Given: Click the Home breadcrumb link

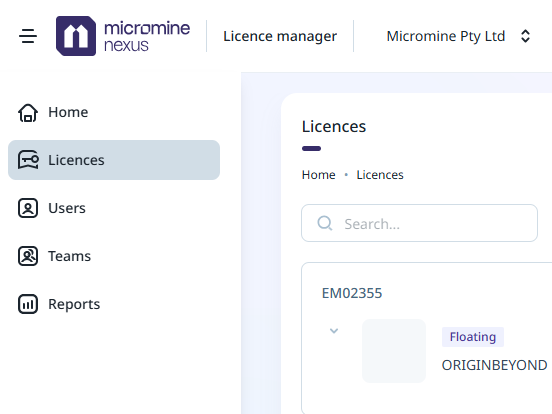Looking at the screenshot, I should point(319,175).
